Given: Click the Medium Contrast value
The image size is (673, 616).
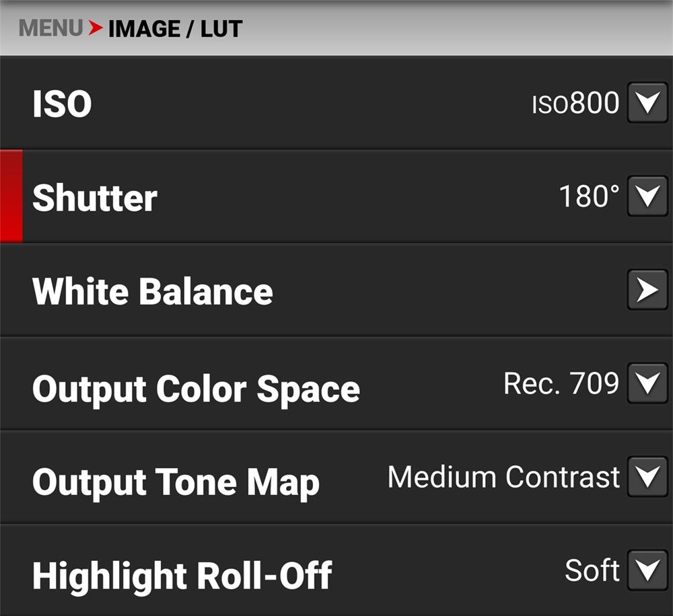Looking at the screenshot, I should click(503, 477).
